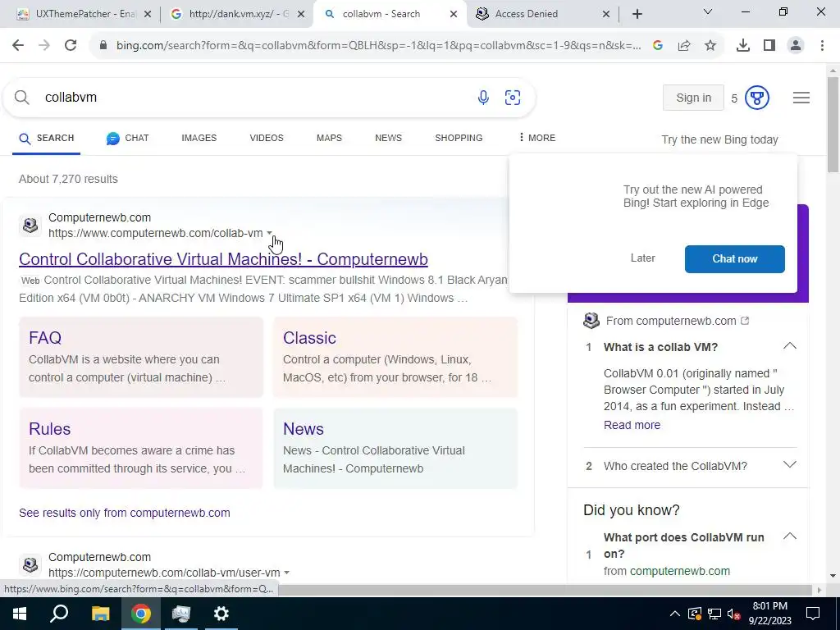Reload the page with the refresh icon
The width and height of the screenshot is (840, 630).
(x=71, y=46)
